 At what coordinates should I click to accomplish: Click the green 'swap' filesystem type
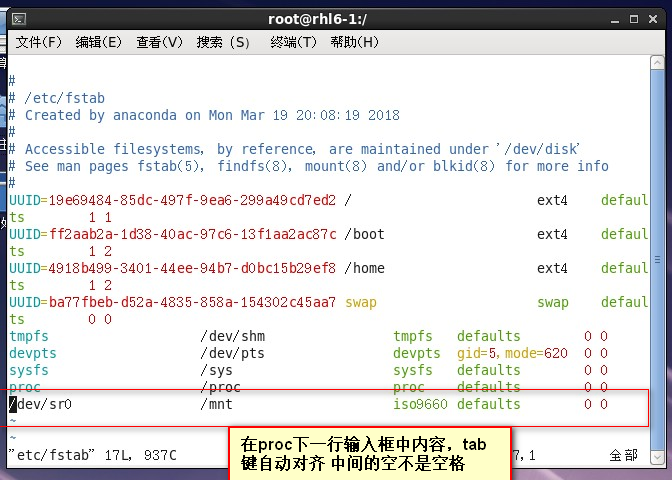[x=553, y=303]
